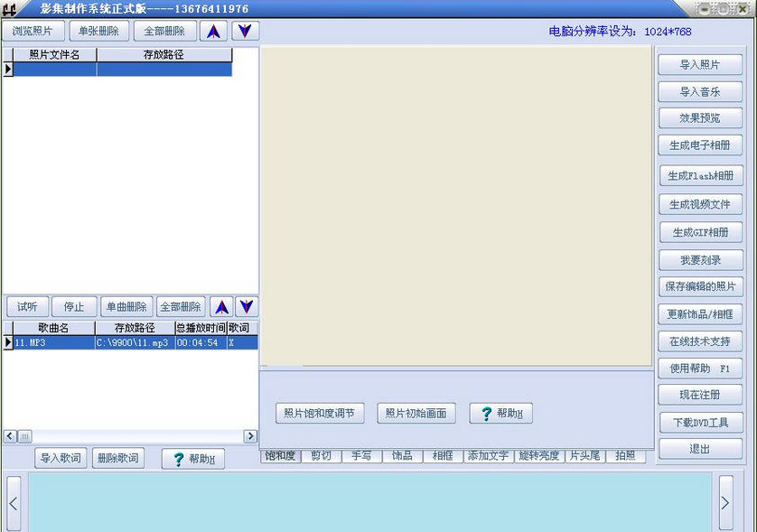Click 生成Flash相册 to create Flash album
This screenshot has width=757, height=532.
(x=701, y=174)
